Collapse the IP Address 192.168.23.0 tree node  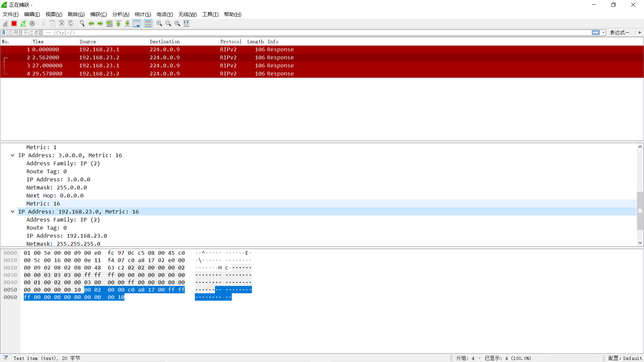tap(12, 212)
